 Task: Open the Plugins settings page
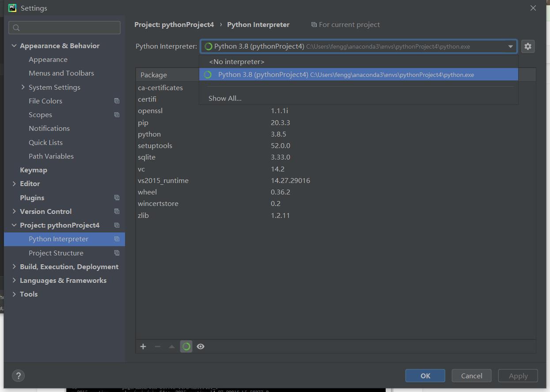click(32, 198)
